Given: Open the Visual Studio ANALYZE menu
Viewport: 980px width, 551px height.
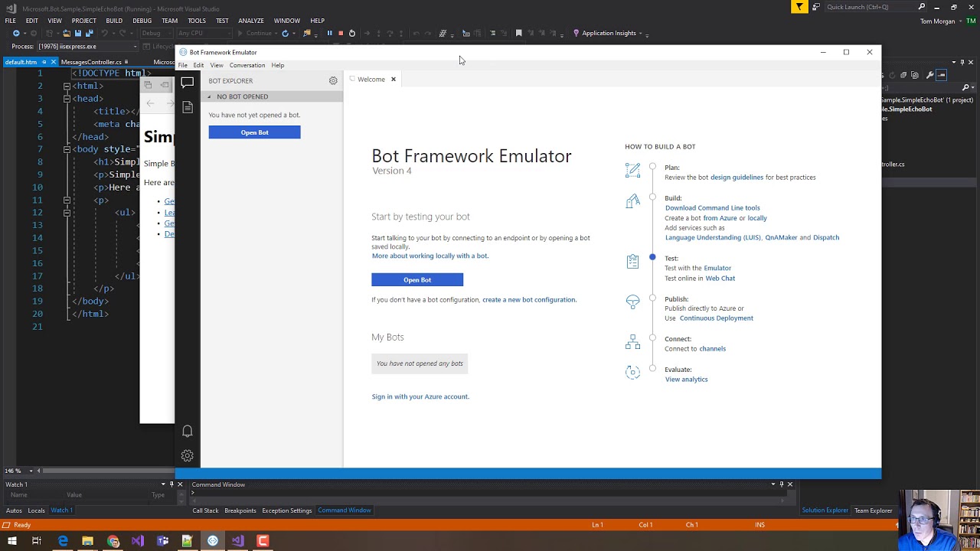Looking at the screenshot, I should [251, 21].
